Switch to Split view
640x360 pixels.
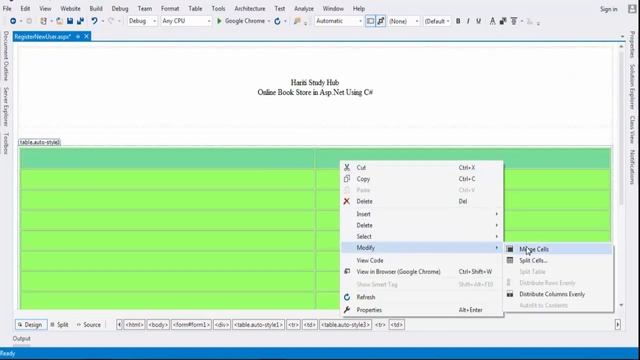coord(60,325)
